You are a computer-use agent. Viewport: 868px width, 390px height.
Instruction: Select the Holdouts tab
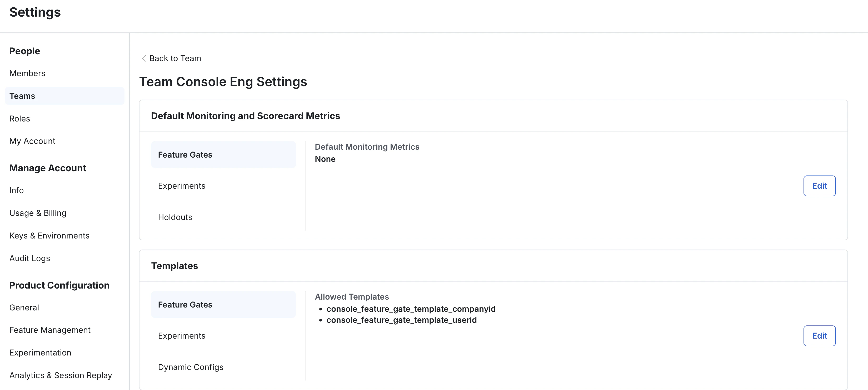tap(175, 217)
